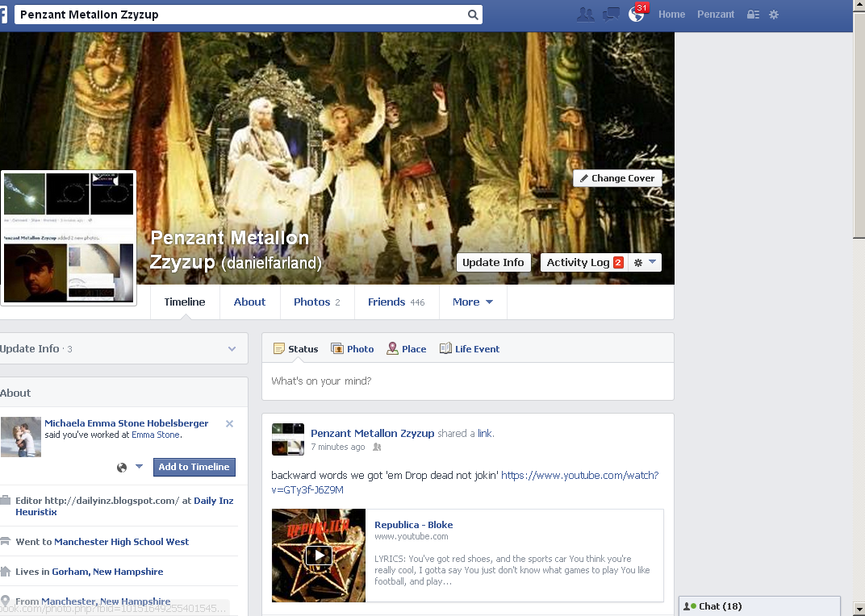The height and width of the screenshot is (616, 865).
Task: Open Michaela Emma Stone Hobelsberger's profile
Action: (x=127, y=423)
